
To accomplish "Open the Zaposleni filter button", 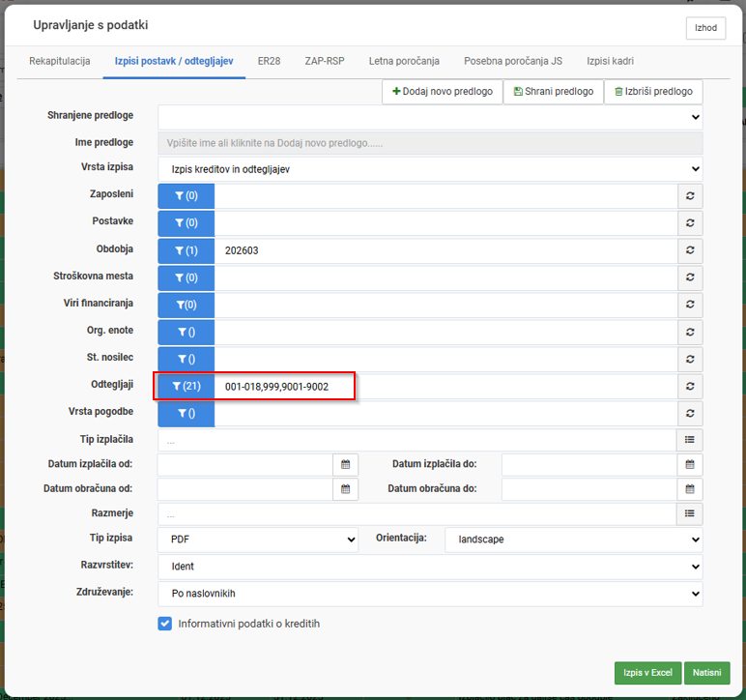I will click(x=186, y=195).
